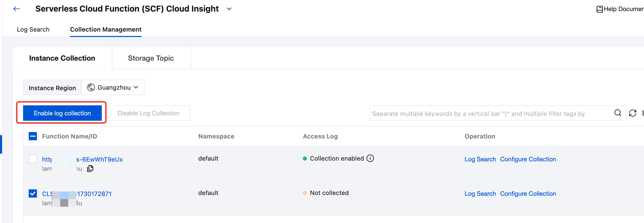Click the Disable Log Collection button
This screenshot has height=223, width=644.
[148, 113]
